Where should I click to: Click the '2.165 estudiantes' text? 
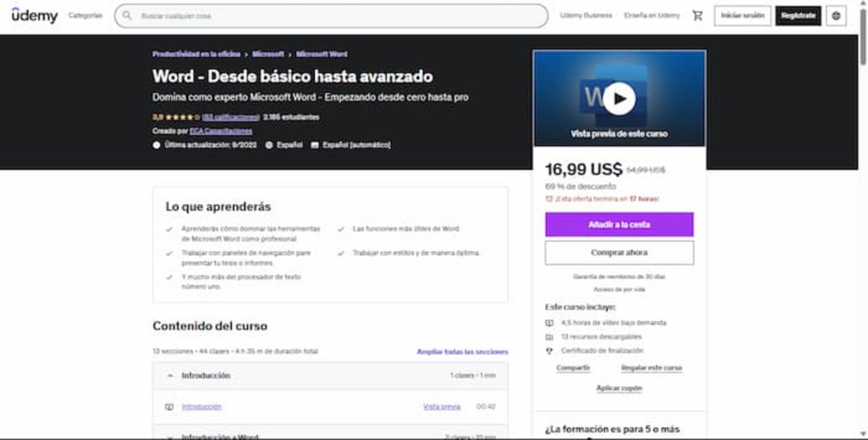tap(291, 117)
